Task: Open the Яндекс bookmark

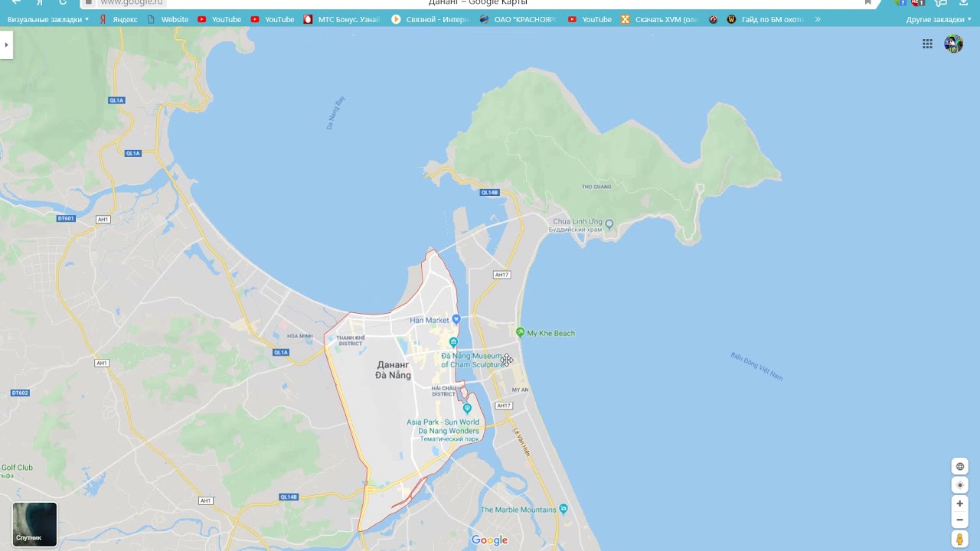Action: pyautogui.click(x=119, y=19)
